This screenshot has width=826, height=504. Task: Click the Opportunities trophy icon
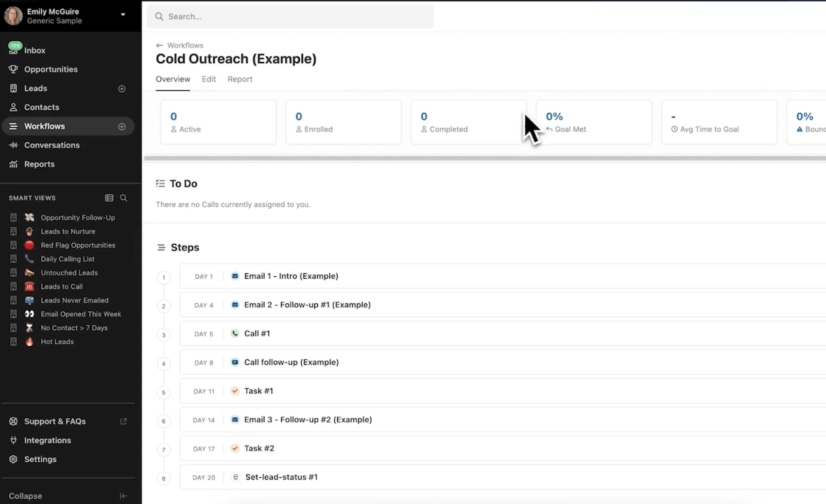[x=14, y=69]
